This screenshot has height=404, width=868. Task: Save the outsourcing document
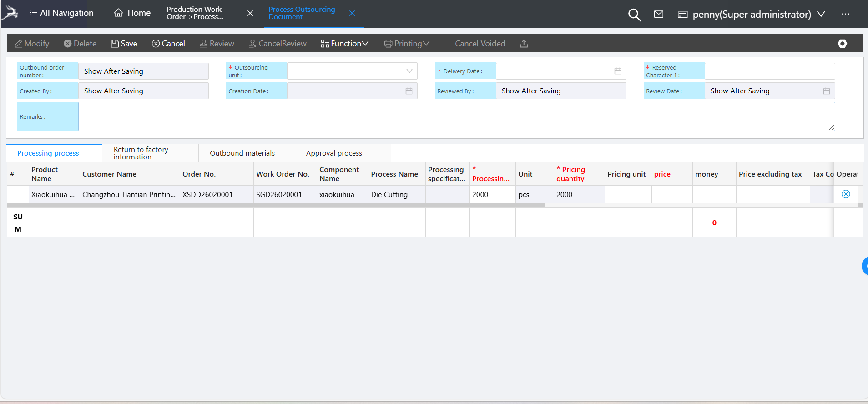124,44
